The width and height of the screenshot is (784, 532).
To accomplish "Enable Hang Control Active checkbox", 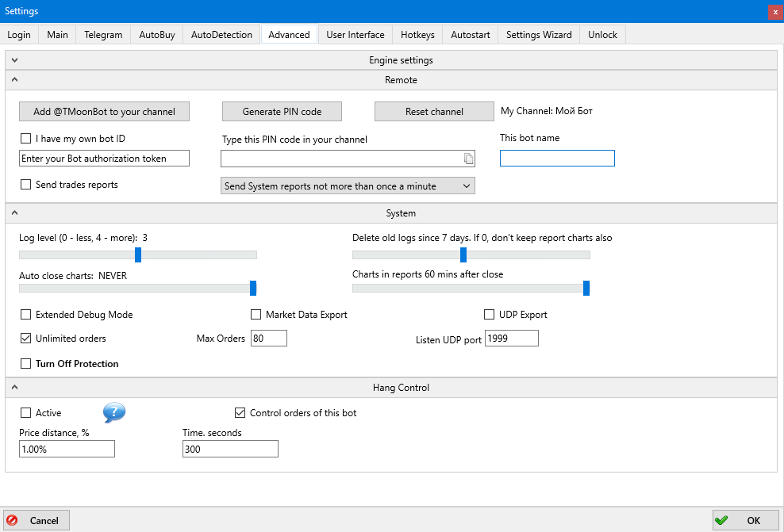I will pyautogui.click(x=26, y=413).
